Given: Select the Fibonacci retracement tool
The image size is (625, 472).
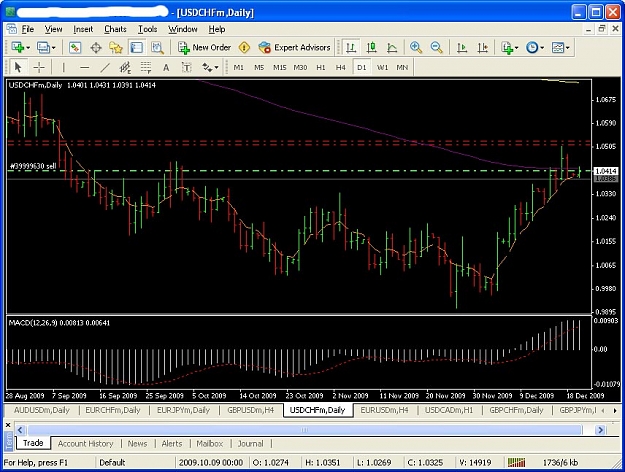Looking at the screenshot, I should click(146, 67).
